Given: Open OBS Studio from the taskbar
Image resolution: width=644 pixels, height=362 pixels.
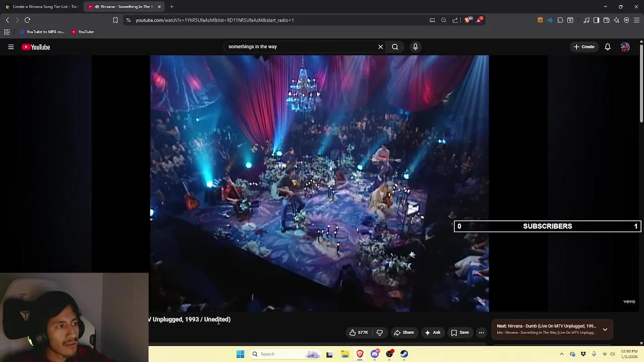Looking at the screenshot, I should pyautogui.click(x=389, y=354).
